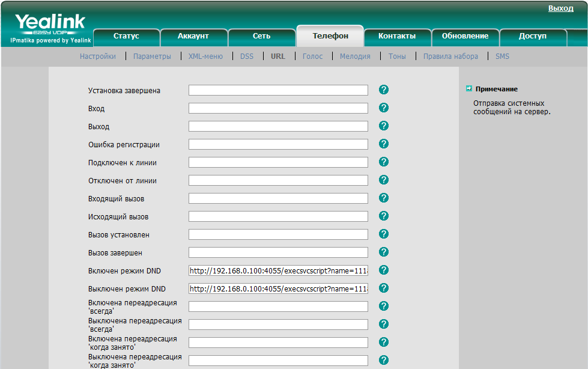Open the Настройки submenu link
Viewport: 588px width, 369px height.
point(98,56)
